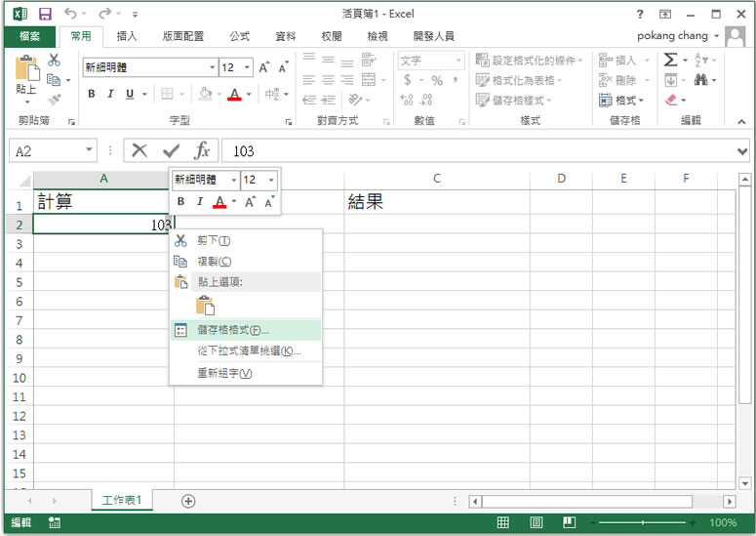The image size is (756, 536).
Task: Switch to the 插入 ribbon tab
Action: tap(127, 36)
